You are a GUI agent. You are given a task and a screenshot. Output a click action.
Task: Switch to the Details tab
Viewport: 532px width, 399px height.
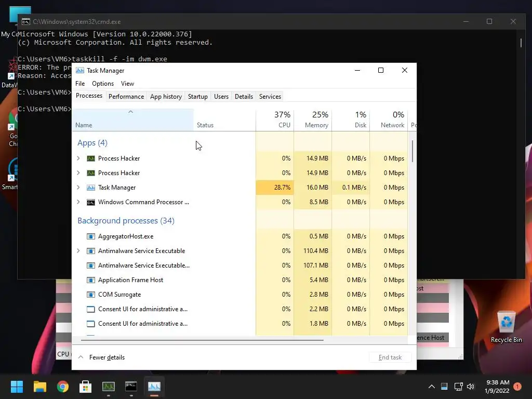pos(244,97)
